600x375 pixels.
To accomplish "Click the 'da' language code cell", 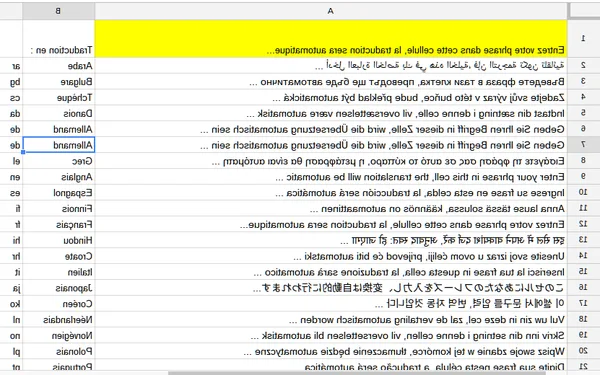I will [11, 113].
